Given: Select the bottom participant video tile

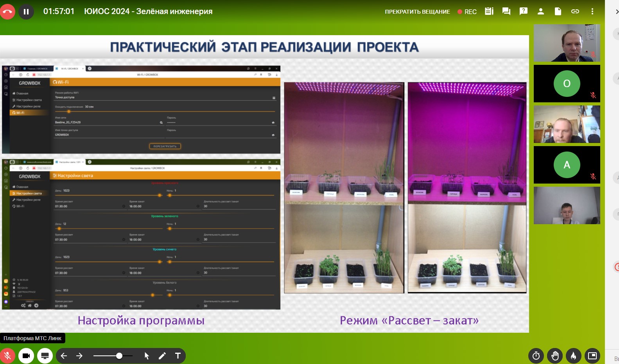Looking at the screenshot, I should tap(567, 205).
